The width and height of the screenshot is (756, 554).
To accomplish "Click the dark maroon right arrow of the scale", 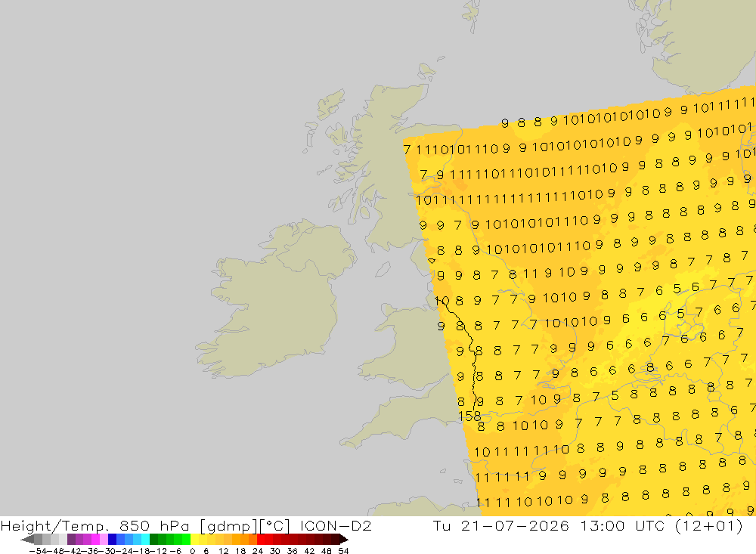I will point(344,540).
